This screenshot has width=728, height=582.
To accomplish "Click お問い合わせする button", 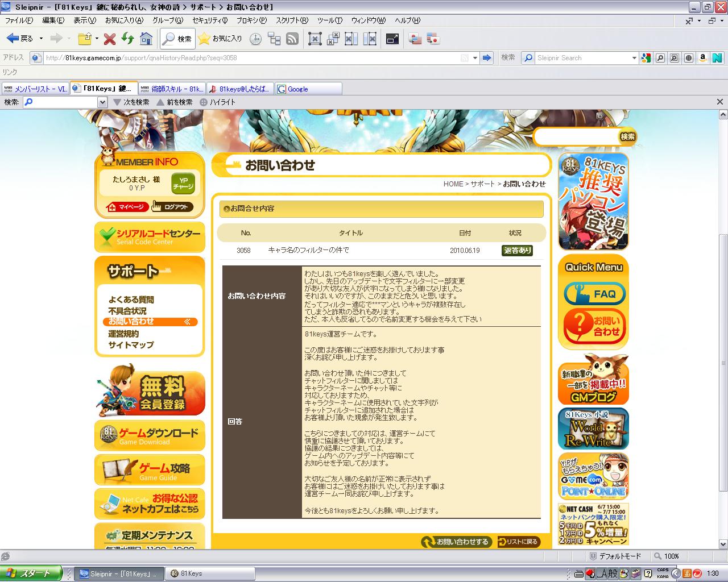I will (456, 542).
